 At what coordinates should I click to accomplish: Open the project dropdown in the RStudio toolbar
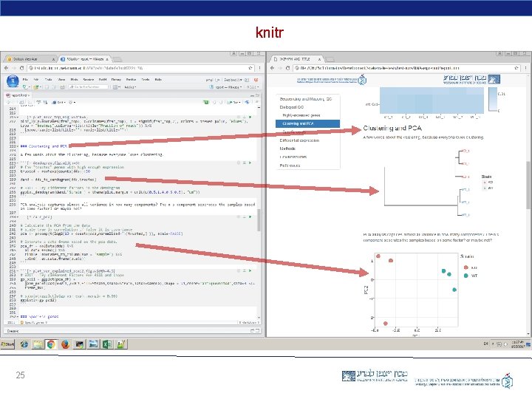(x=226, y=87)
